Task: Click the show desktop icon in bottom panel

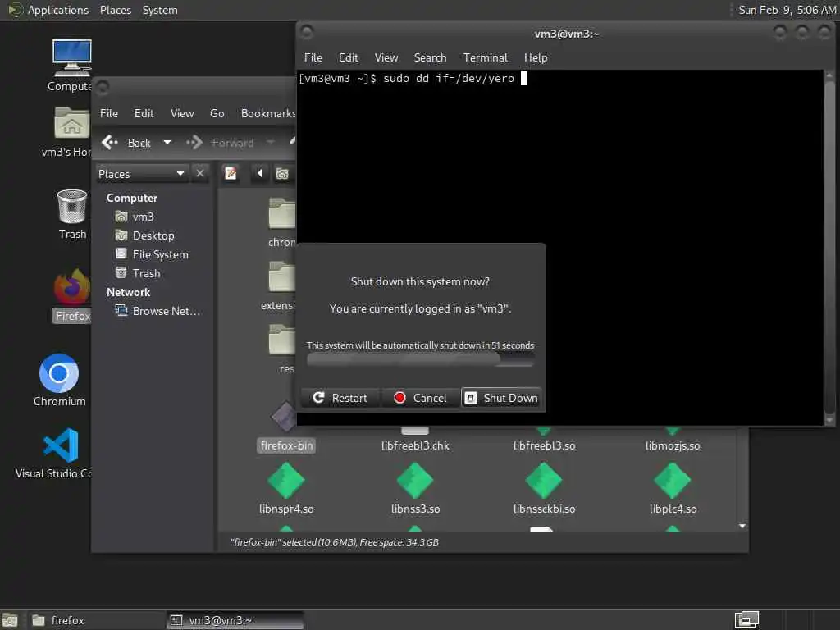Action: click(x=10, y=620)
